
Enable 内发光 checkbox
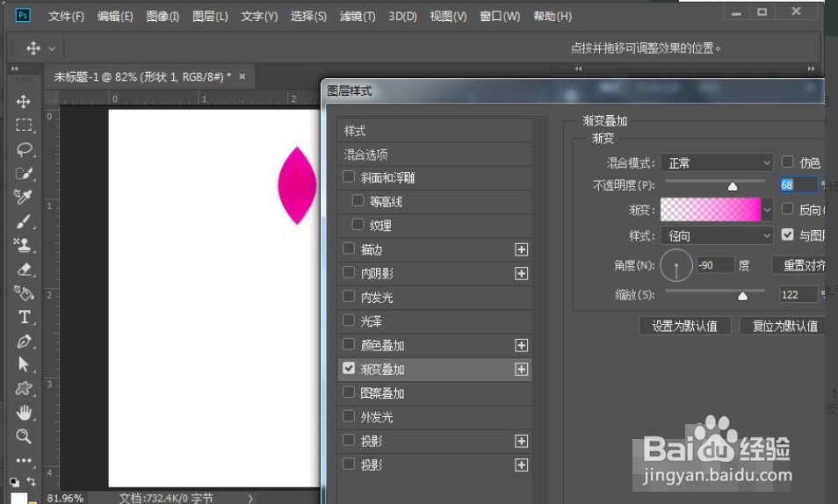(349, 296)
